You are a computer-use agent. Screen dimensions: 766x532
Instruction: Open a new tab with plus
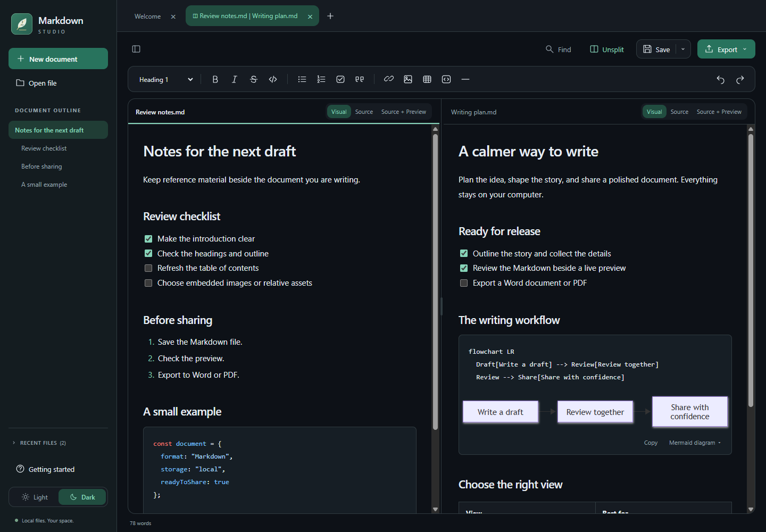pos(330,16)
